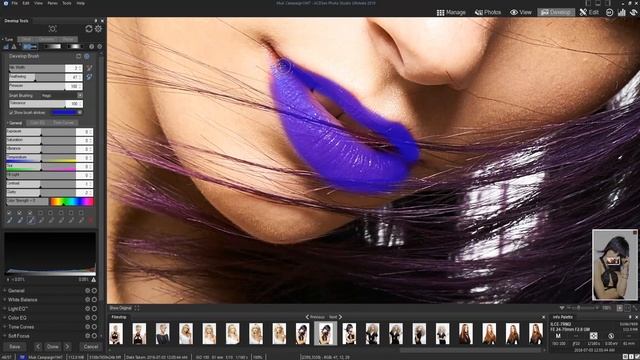This screenshot has width=640, height=360.
Task: Click the brush icon beside Feathering
Action: (89, 77)
